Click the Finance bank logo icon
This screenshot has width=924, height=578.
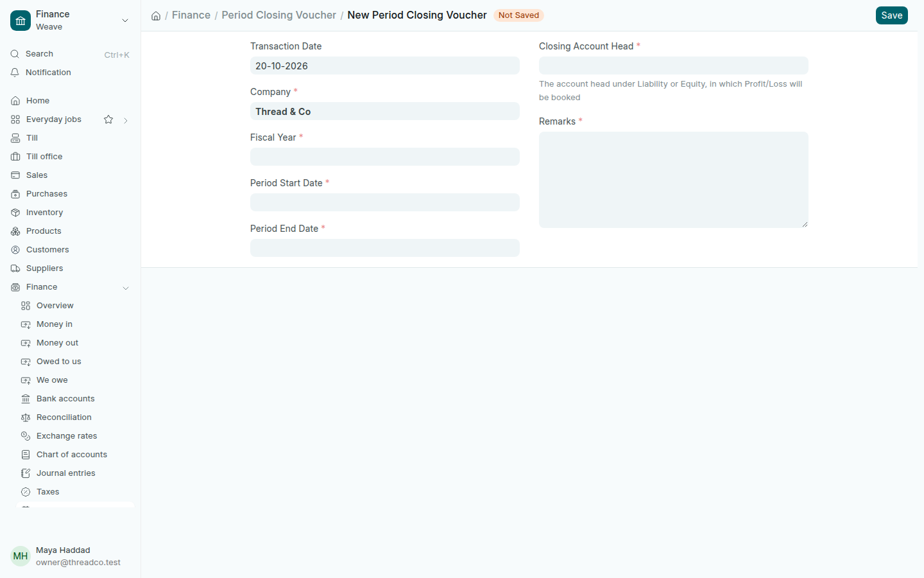(x=21, y=21)
